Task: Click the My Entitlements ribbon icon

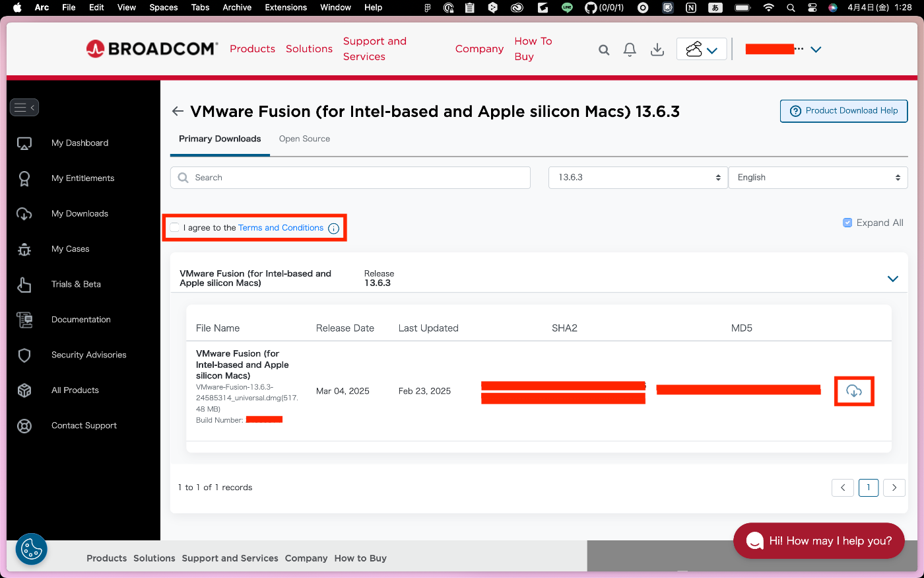Action: click(24, 178)
